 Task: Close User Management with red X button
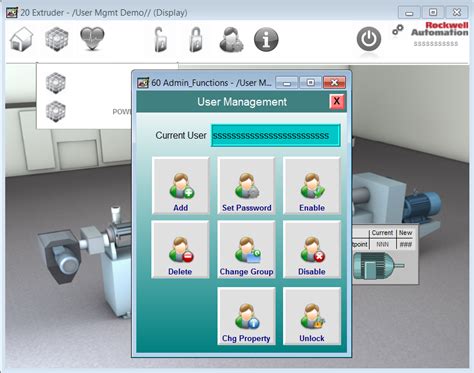click(337, 101)
